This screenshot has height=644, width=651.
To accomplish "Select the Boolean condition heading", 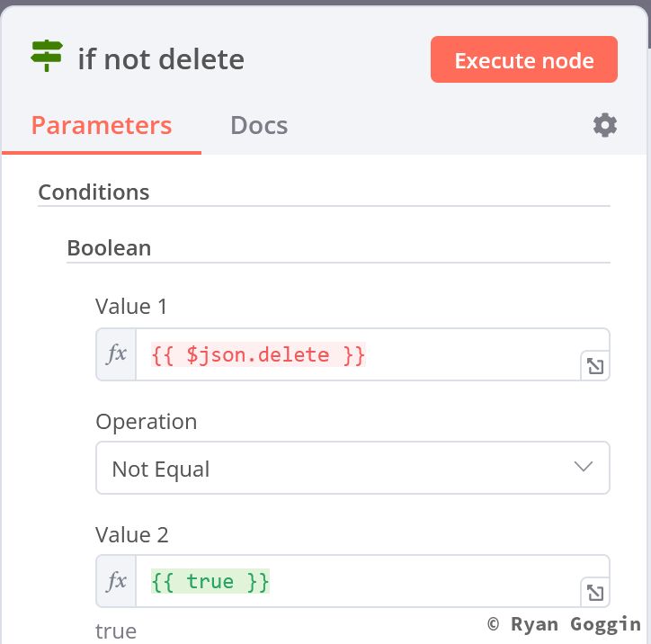I will click(x=109, y=247).
